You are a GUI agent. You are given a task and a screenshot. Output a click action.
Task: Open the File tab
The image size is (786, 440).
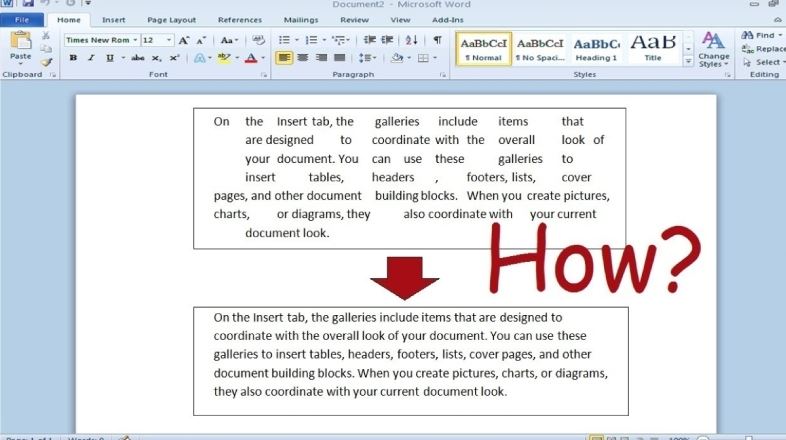pyautogui.click(x=22, y=20)
